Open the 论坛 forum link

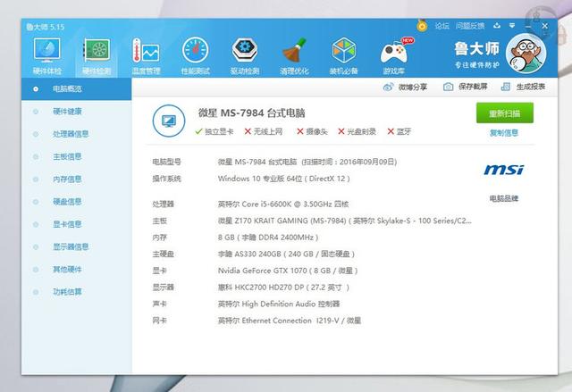tap(442, 26)
